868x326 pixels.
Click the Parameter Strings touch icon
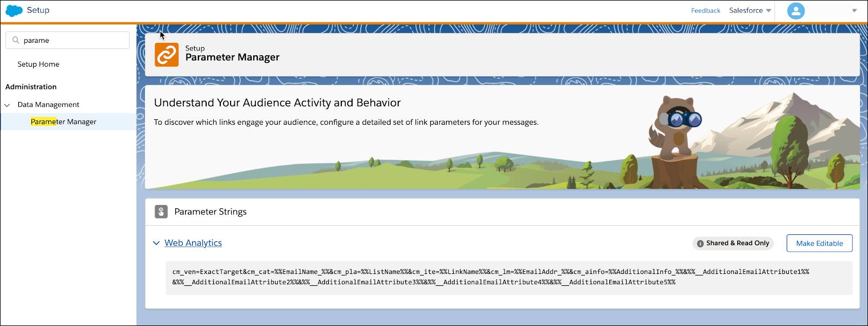tap(161, 212)
